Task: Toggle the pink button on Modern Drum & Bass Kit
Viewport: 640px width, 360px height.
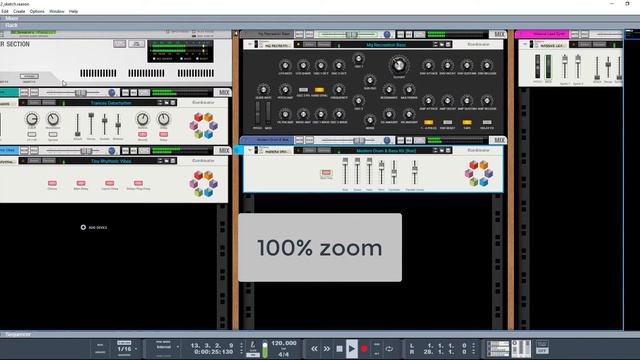Action: pyautogui.click(x=326, y=173)
